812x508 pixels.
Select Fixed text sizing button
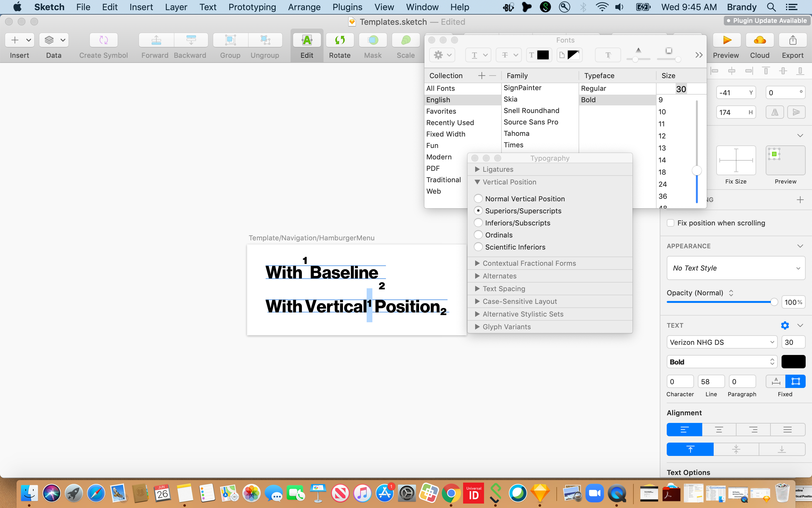(x=795, y=381)
